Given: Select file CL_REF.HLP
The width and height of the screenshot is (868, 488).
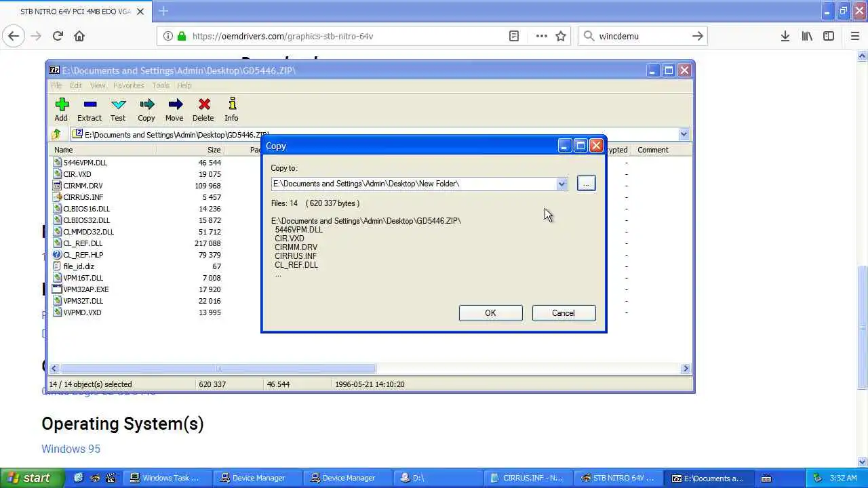Looking at the screenshot, I should pos(83,255).
